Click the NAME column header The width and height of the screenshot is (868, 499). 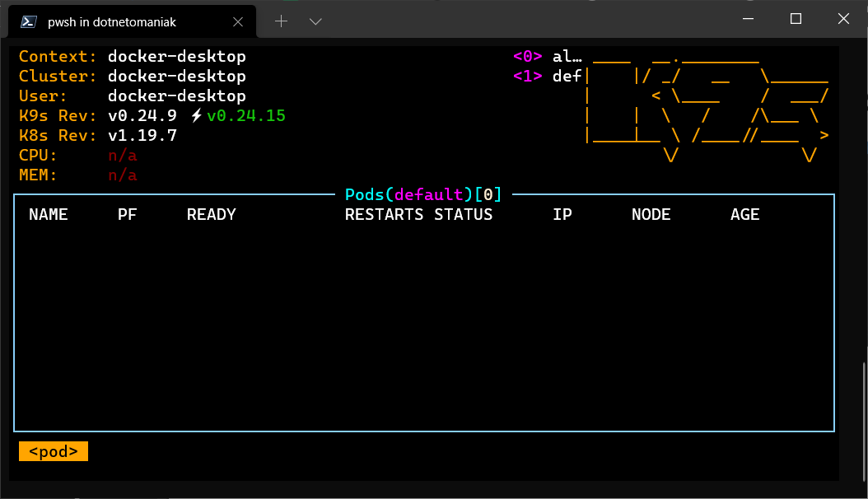[x=48, y=215]
